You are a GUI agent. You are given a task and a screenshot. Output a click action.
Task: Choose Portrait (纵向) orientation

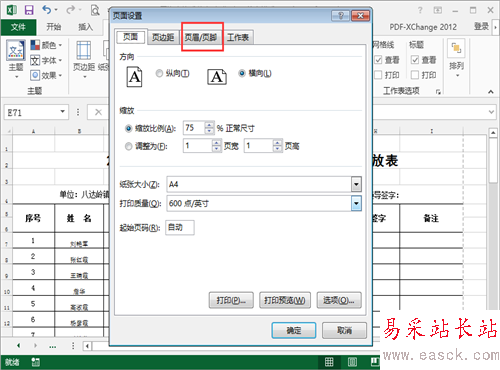click(x=172, y=73)
